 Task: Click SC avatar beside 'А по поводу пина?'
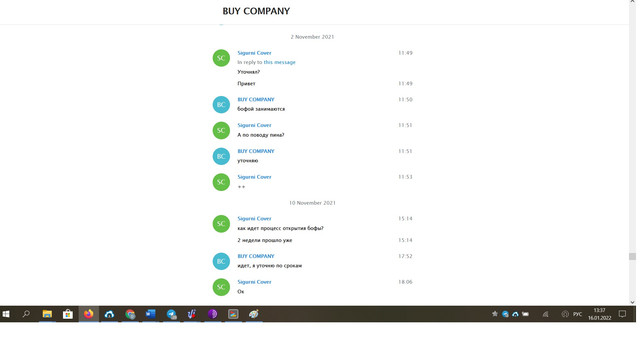point(221,130)
